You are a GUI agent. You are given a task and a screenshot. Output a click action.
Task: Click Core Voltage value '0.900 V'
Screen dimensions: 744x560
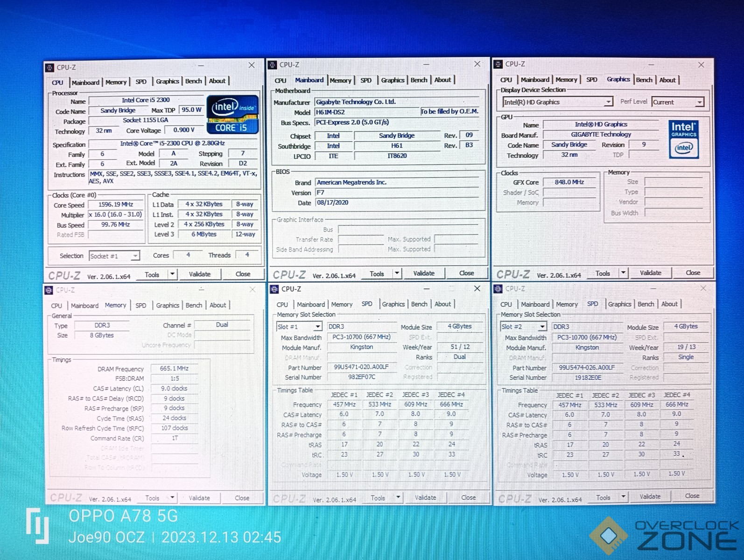(184, 130)
